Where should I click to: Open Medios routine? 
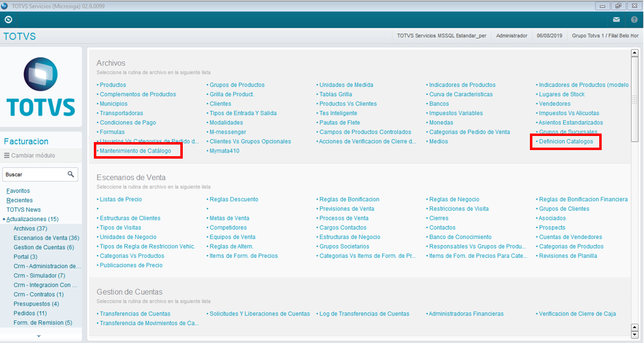[439, 141]
